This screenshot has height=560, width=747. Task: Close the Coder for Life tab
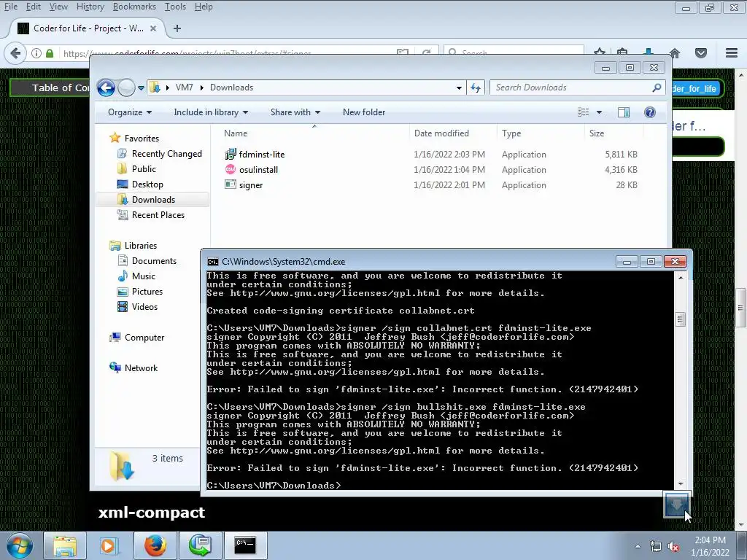click(x=153, y=28)
